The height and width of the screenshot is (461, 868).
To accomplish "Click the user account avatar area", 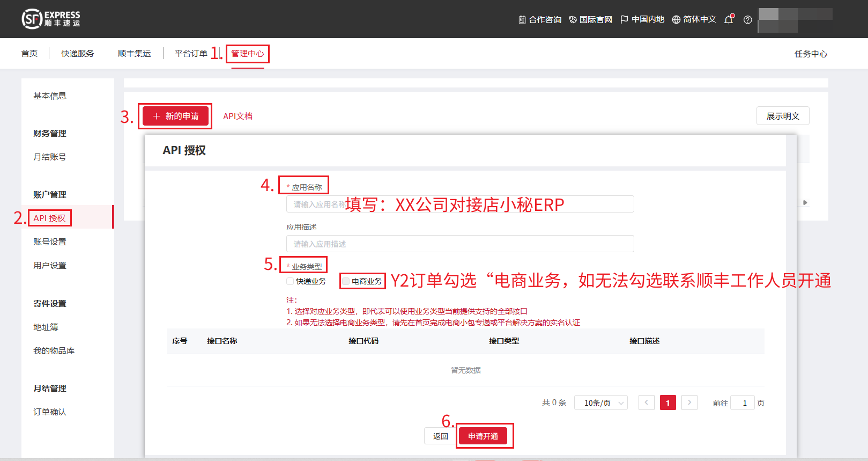I will coord(795,20).
